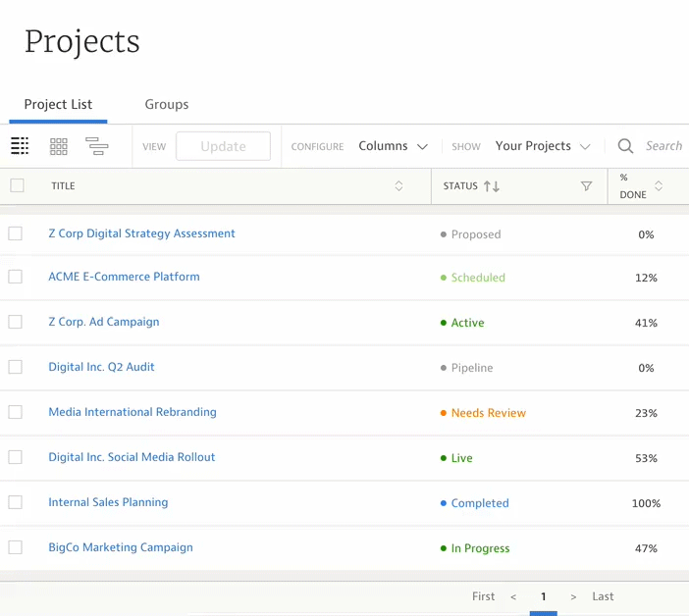Tick the Digital Inc. Q2 Audit checkbox
Viewport: 689px width, 616px height.
click(16, 367)
